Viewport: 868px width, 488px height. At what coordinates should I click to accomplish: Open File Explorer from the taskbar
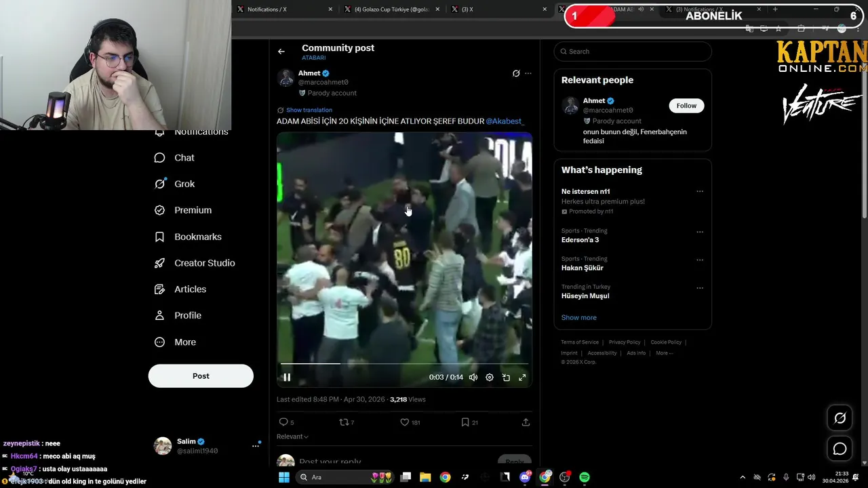pos(425,477)
